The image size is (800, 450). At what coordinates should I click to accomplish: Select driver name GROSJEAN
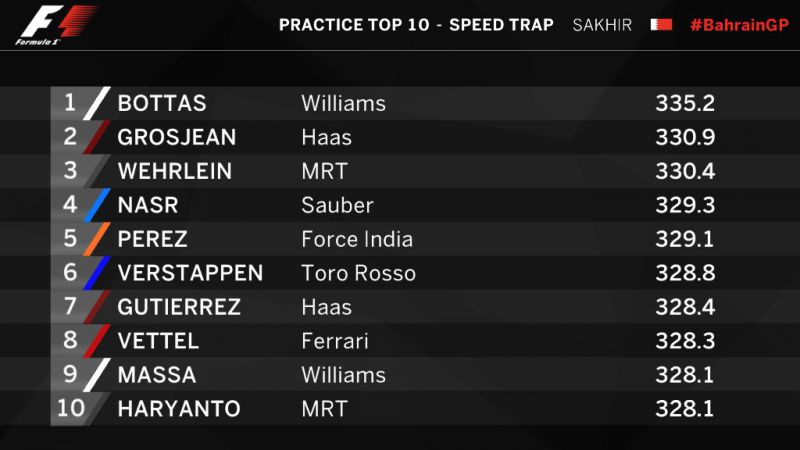[177, 137]
